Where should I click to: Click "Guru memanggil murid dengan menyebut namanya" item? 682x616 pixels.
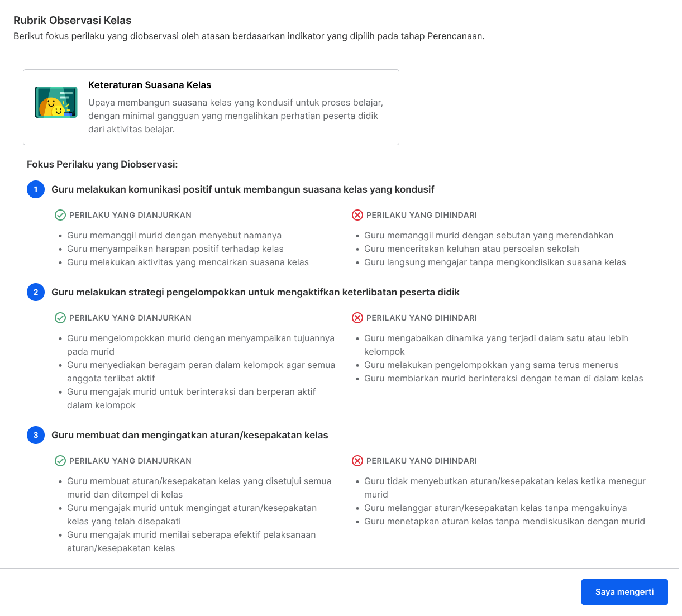(174, 236)
